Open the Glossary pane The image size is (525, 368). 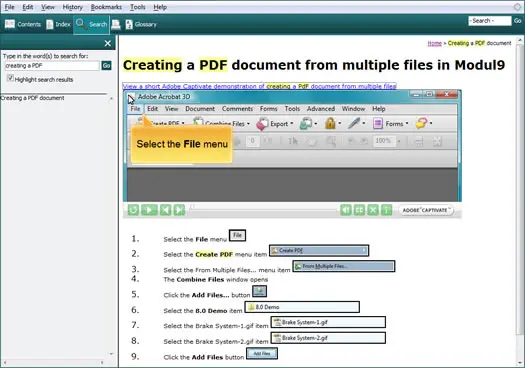coord(141,24)
